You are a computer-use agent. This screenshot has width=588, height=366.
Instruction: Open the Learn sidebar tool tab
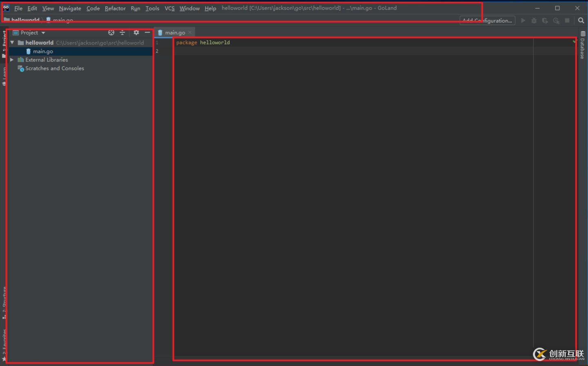[x=4, y=76]
